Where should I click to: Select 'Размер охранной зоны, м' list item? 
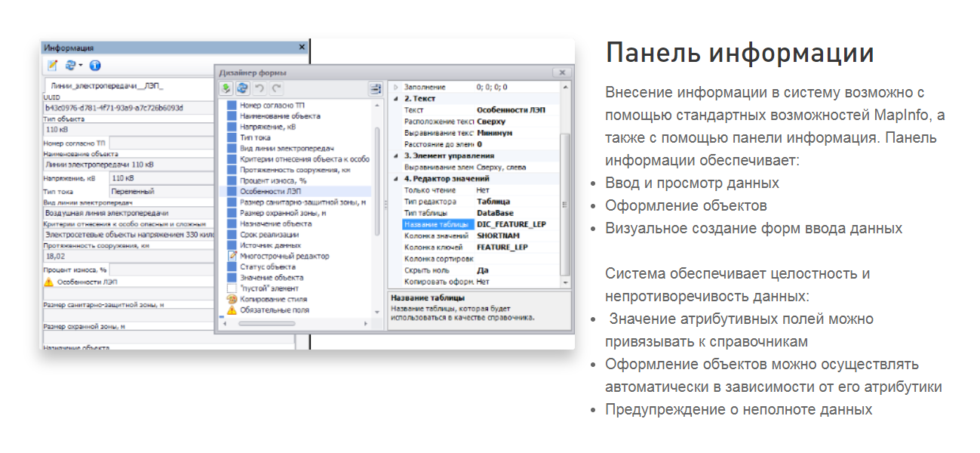283,213
